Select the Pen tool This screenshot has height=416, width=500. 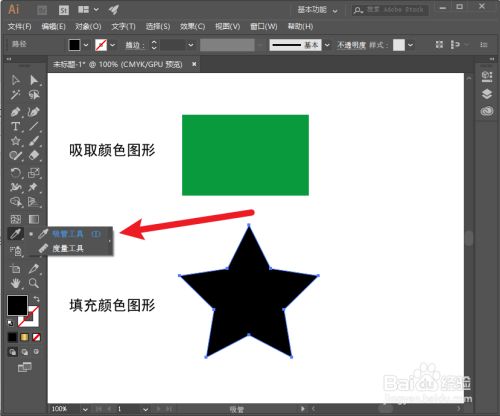point(15,111)
